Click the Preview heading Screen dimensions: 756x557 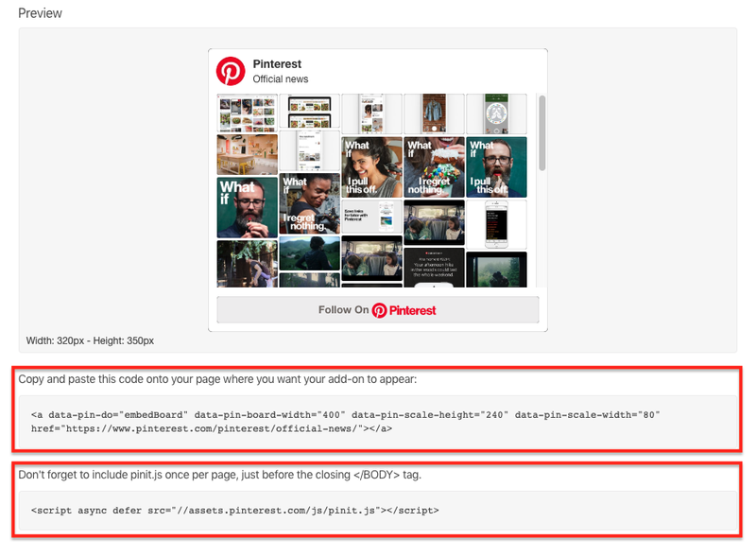tap(40, 13)
